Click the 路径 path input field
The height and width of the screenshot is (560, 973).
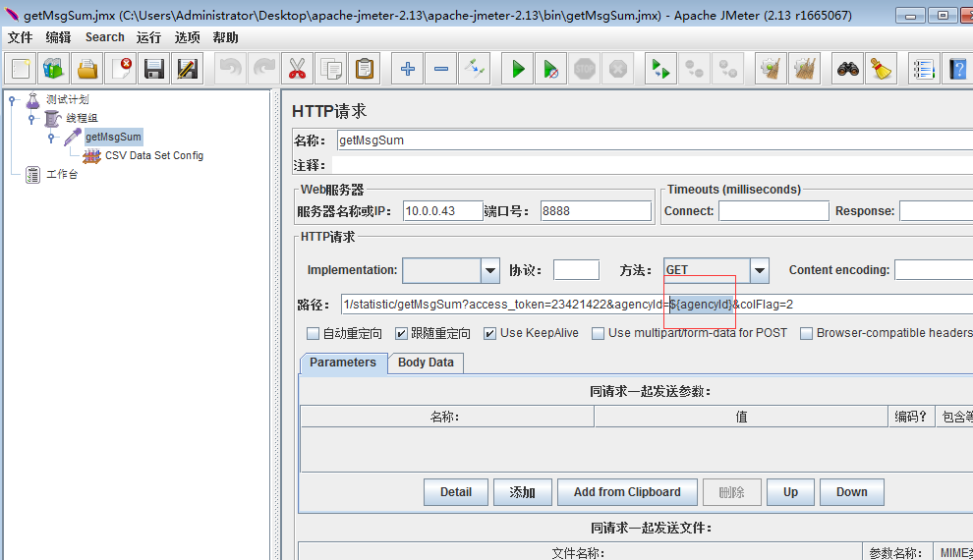click(657, 305)
